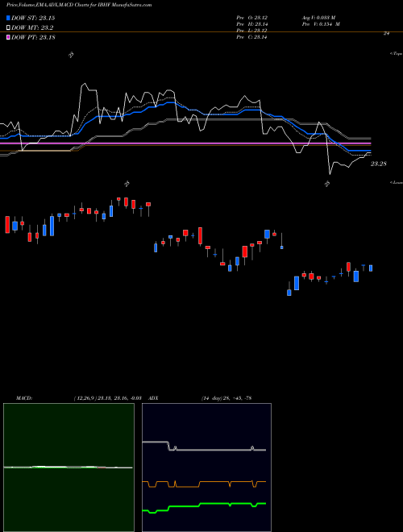Select the 'DOW ST: 23.15' label
The image size is (403, 532).
coord(33,18)
